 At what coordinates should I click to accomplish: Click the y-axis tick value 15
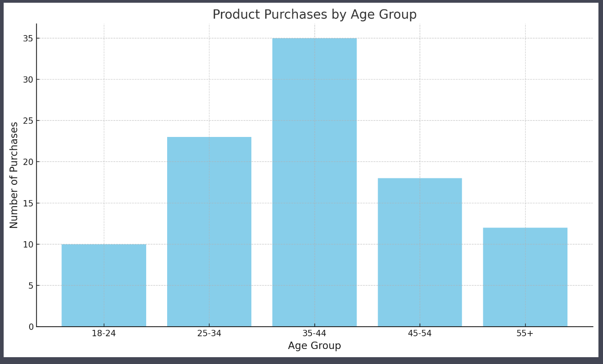28,203
